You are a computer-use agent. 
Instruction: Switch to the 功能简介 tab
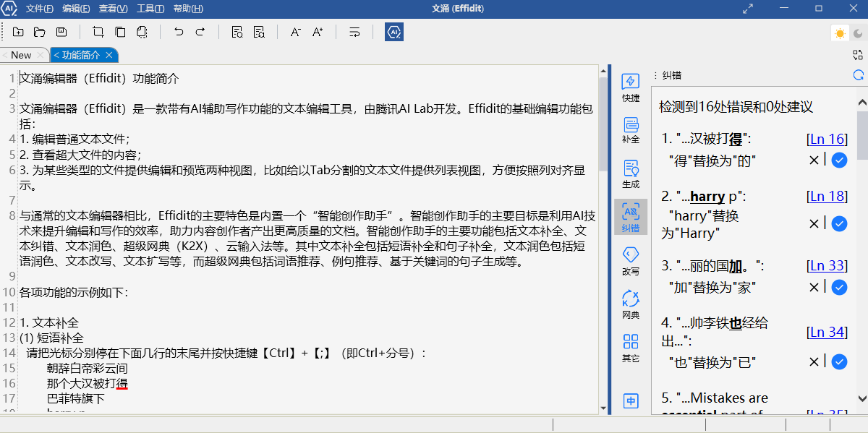coord(82,54)
